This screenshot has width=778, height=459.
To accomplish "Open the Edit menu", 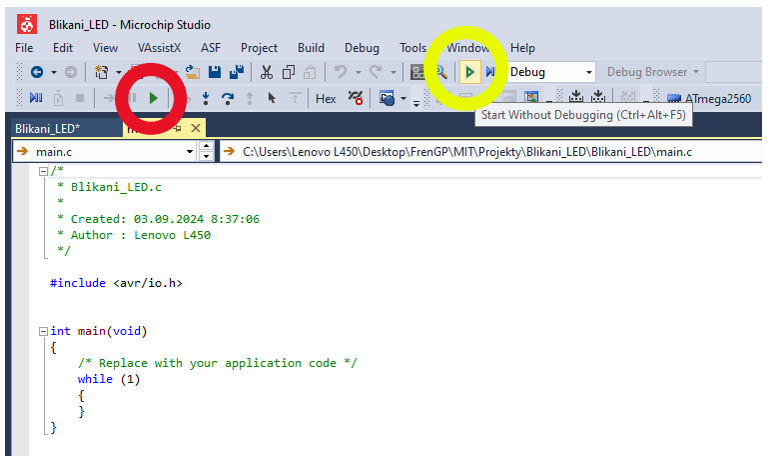I will point(63,48).
